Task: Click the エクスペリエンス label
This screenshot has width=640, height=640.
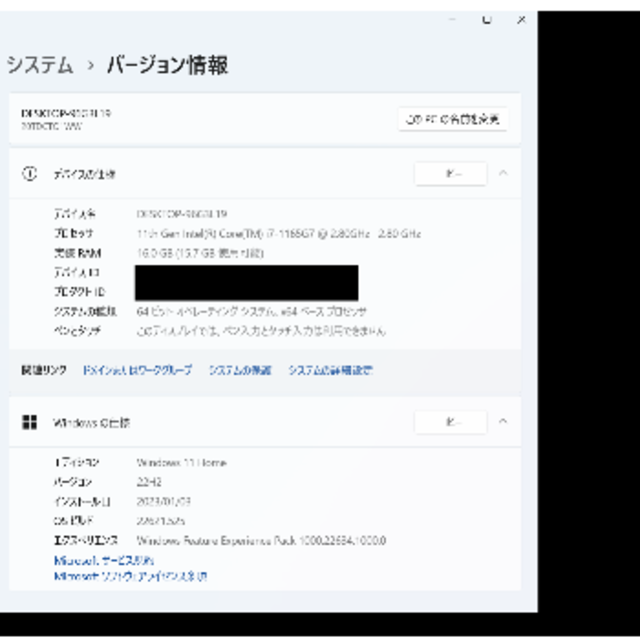Action: click(x=86, y=541)
